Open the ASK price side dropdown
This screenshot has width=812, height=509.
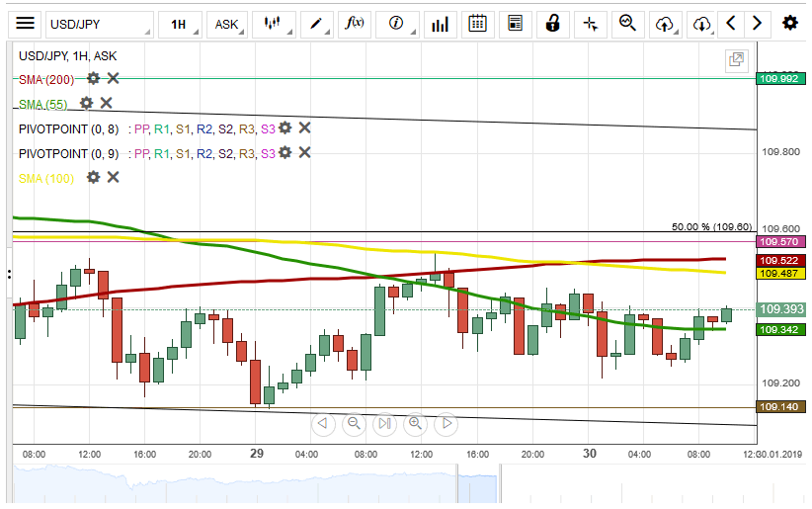point(228,24)
